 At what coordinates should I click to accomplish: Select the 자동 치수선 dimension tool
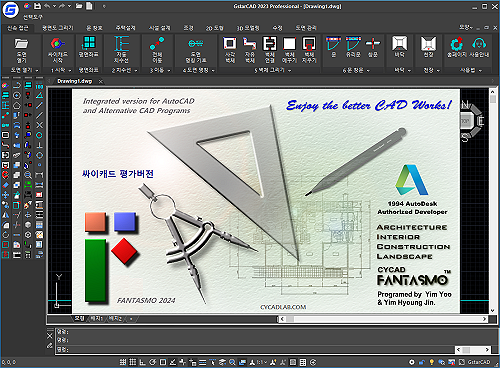point(121,50)
